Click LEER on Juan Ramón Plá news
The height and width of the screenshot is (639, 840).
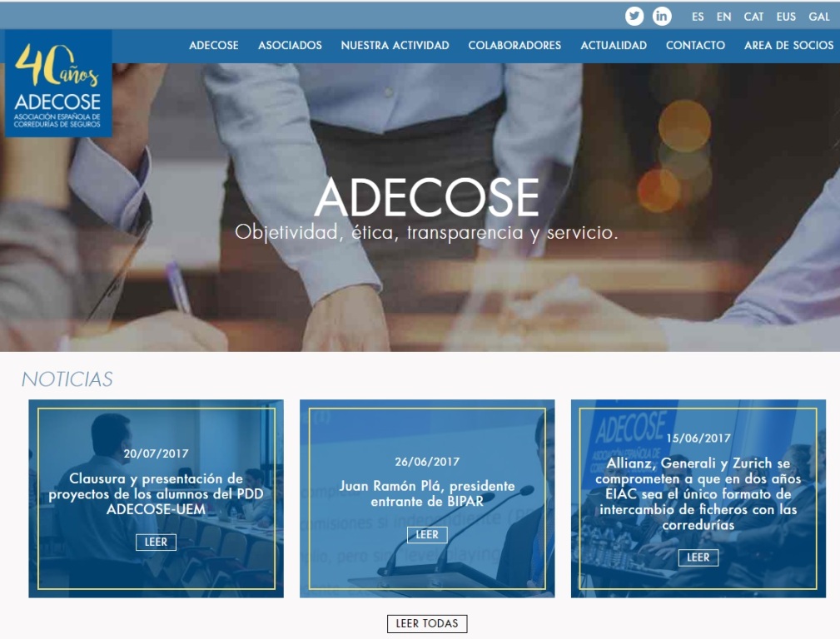(x=427, y=534)
